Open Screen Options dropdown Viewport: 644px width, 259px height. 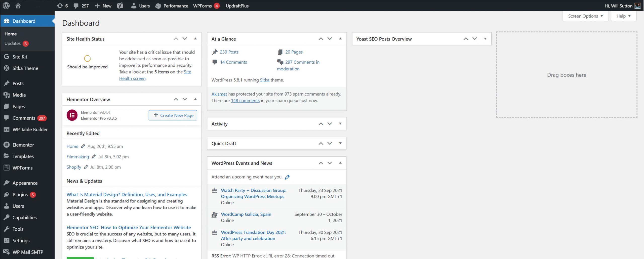coord(585,16)
